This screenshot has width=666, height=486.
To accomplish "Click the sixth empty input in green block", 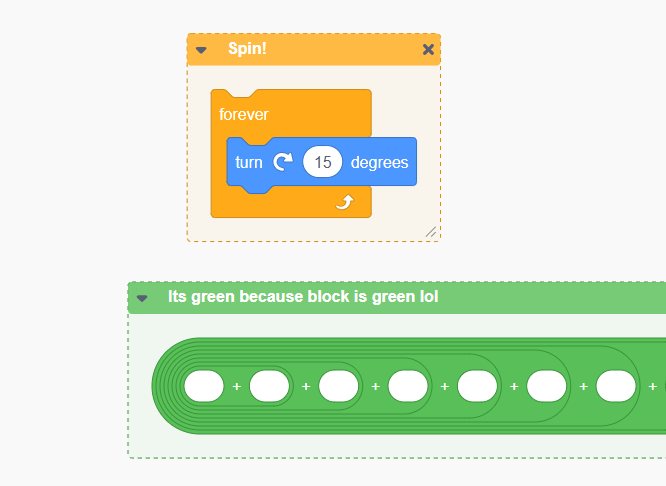I will (x=547, y=386).
